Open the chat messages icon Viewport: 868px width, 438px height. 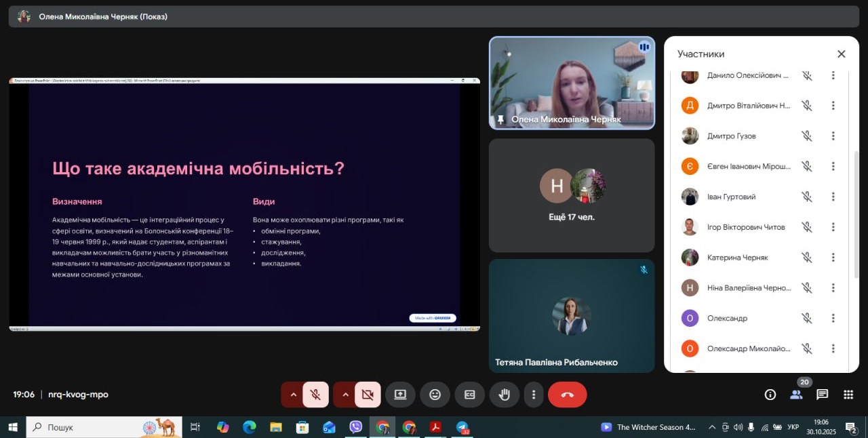[822, 395]
